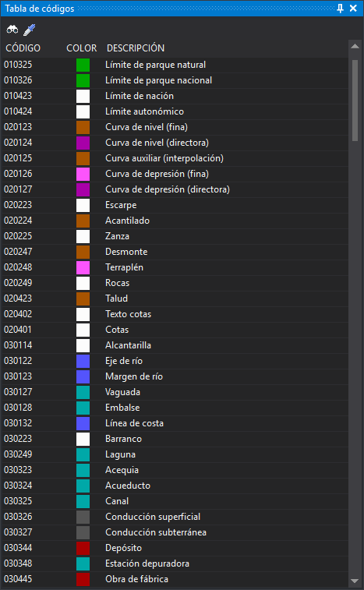Select the Acantilado description
This screenshot has width=364, height=590.
click(x=127, y=221)
